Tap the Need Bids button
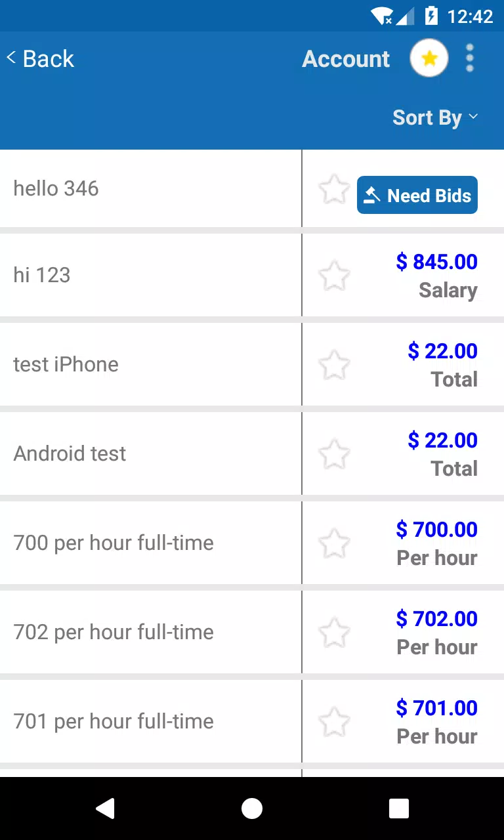The image size is (504, 840). pos(417,195)
